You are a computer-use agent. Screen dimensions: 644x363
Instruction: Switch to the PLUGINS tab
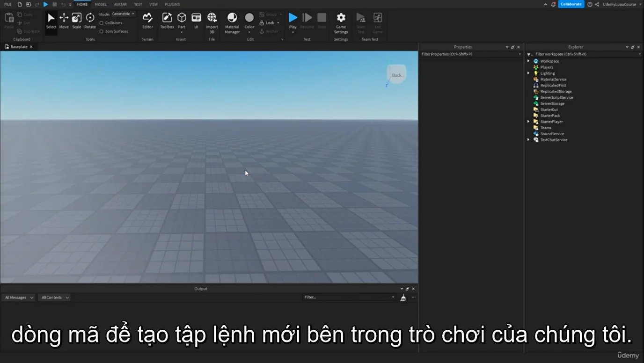(172, 4)
